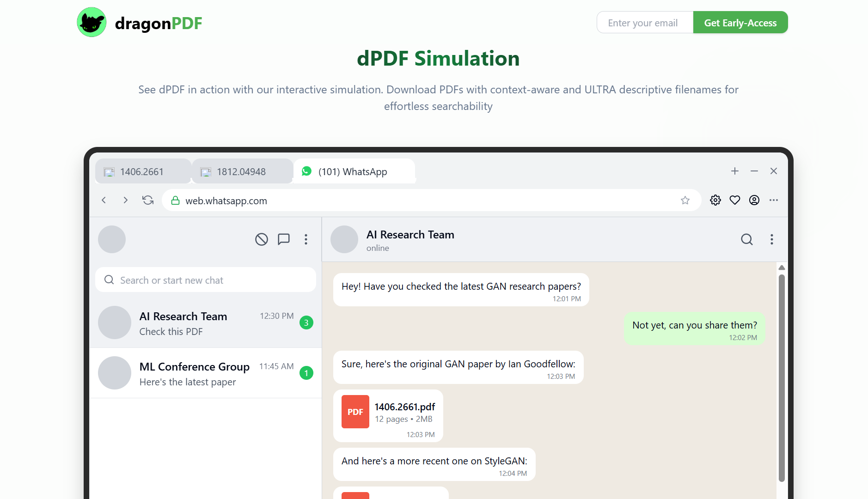This screenshot has height=499, width=868.
Task: Click the chat vertical scrollbar thumb
Action: (x=782, y=378)
